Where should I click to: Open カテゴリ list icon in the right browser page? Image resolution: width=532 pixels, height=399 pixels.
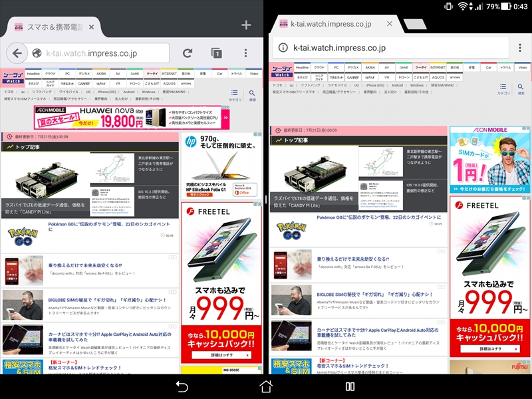click(x=503, y=88)
